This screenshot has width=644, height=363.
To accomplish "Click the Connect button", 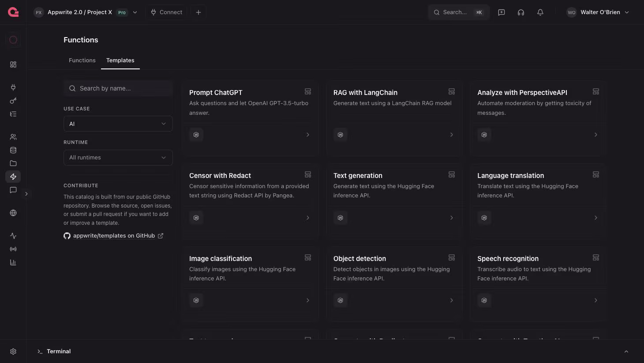I will tap(166, 12).
